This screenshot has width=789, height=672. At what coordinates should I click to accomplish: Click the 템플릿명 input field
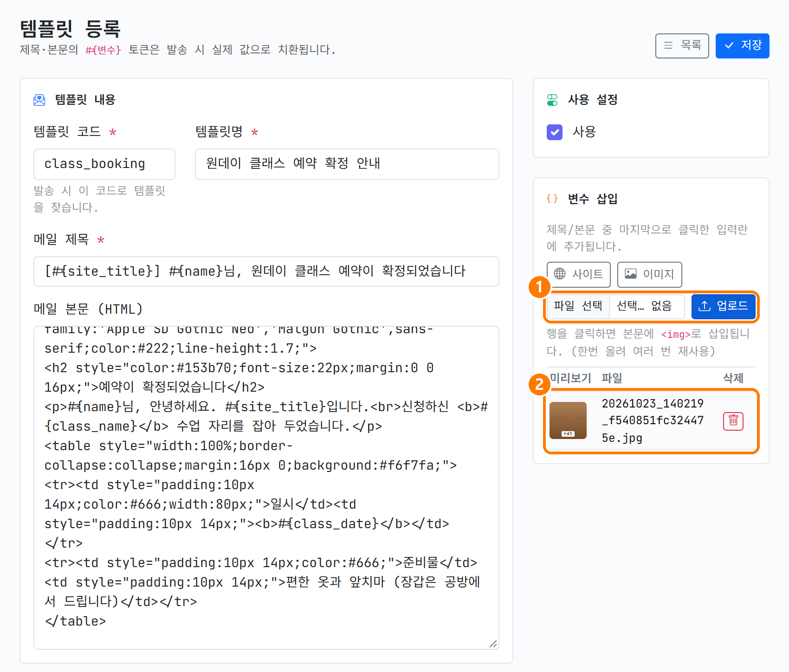(347, 164)
